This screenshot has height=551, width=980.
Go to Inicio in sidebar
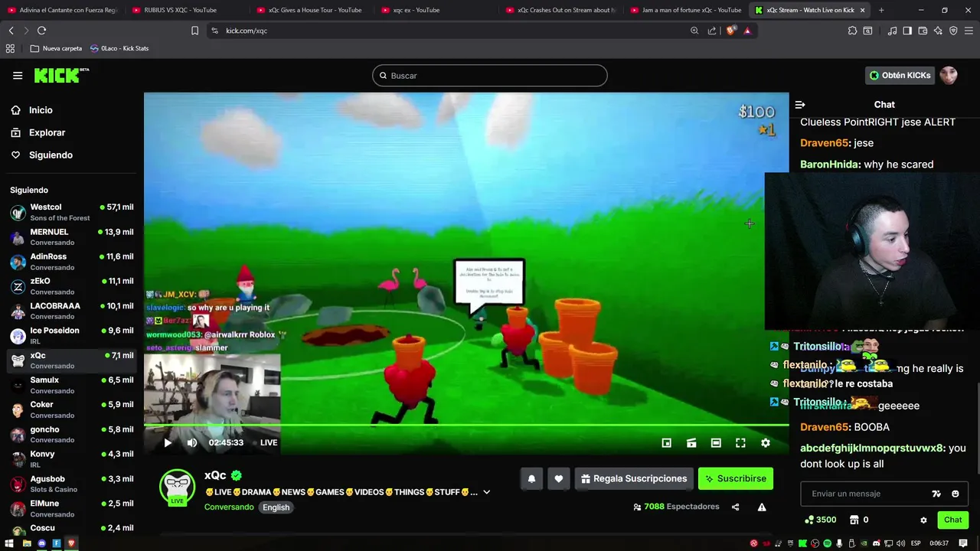pyautogui.click(x=41, y=110)
